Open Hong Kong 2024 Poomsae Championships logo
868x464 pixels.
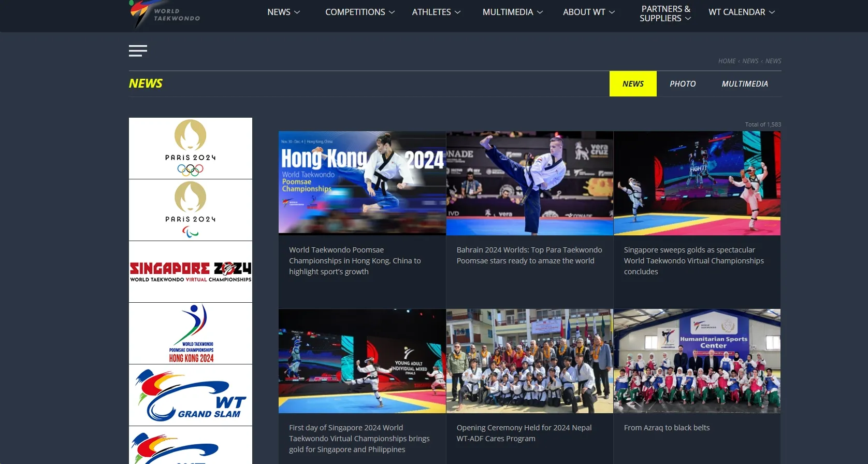(x=191, y=333)
